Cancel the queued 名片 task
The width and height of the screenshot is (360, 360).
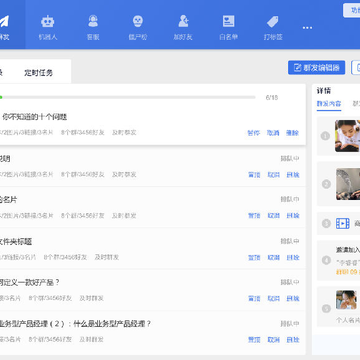[x=274, y=215]
